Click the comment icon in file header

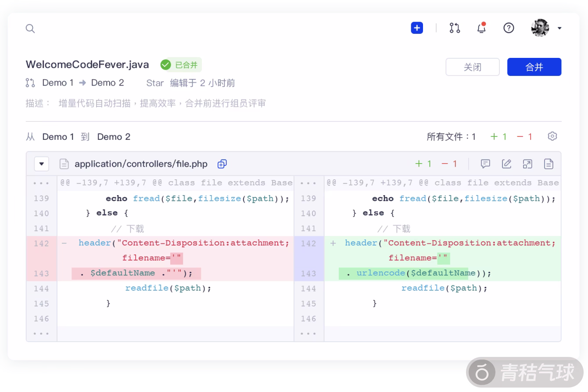(485, 164)
